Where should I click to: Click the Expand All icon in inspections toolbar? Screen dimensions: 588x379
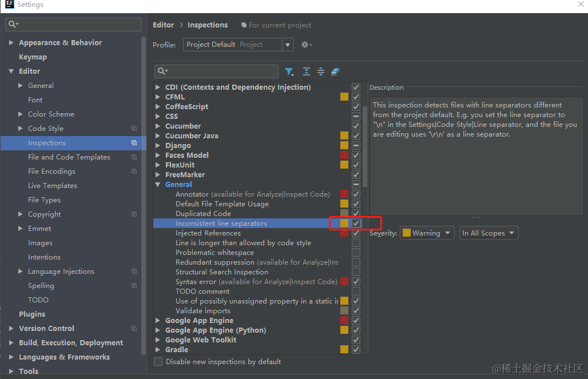coord(307,71)
